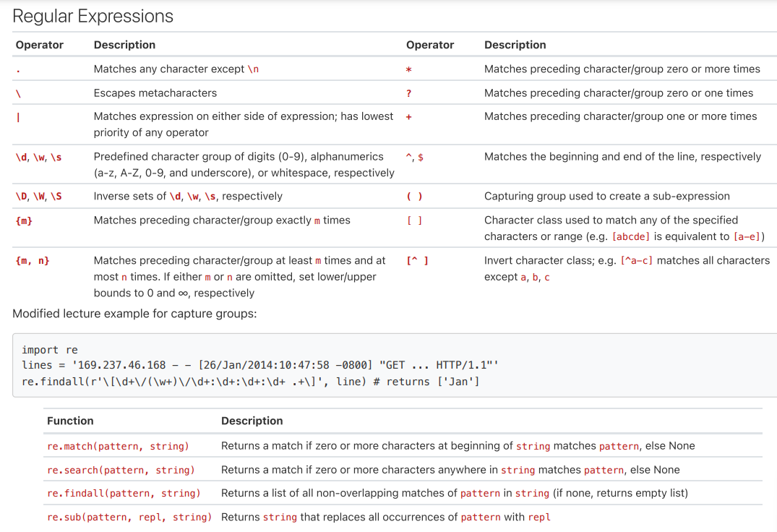
Task: Click "Modified lecture example for capture groups" text
Action: [134, 314]
